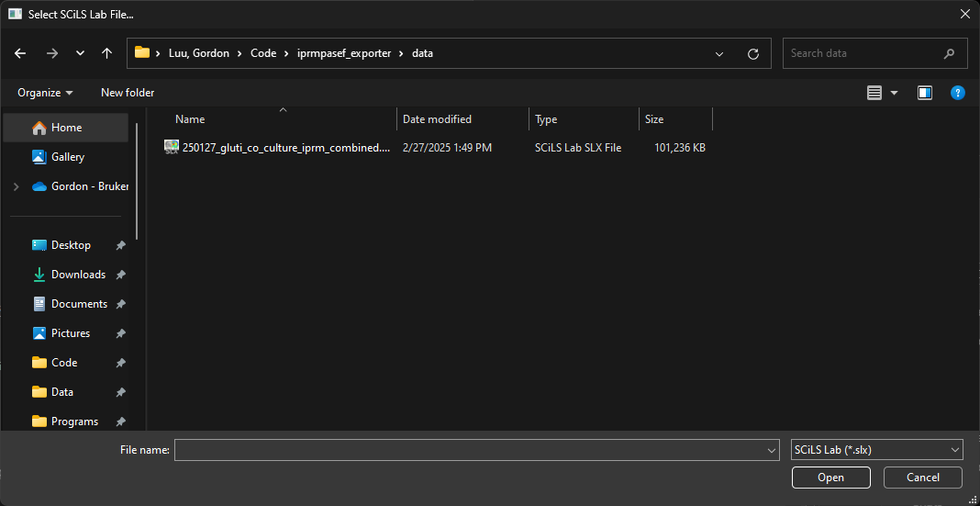The image size is (980, 506).
Task: Expand the address bar history dropdown
Action: coord(720,54)
